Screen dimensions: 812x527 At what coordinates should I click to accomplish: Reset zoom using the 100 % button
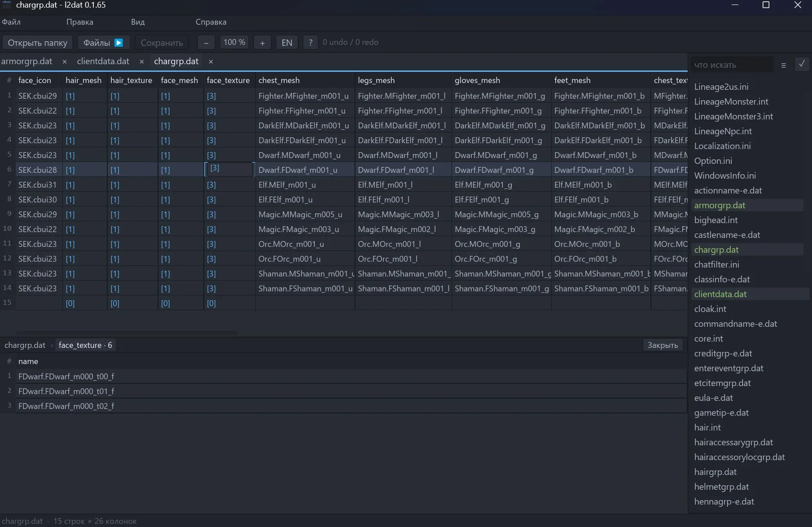click(234, 43)
